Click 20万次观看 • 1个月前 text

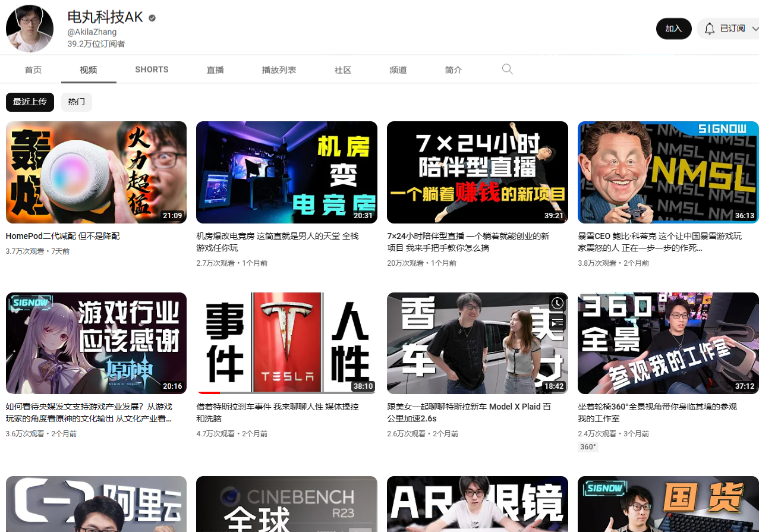point(421,263)
